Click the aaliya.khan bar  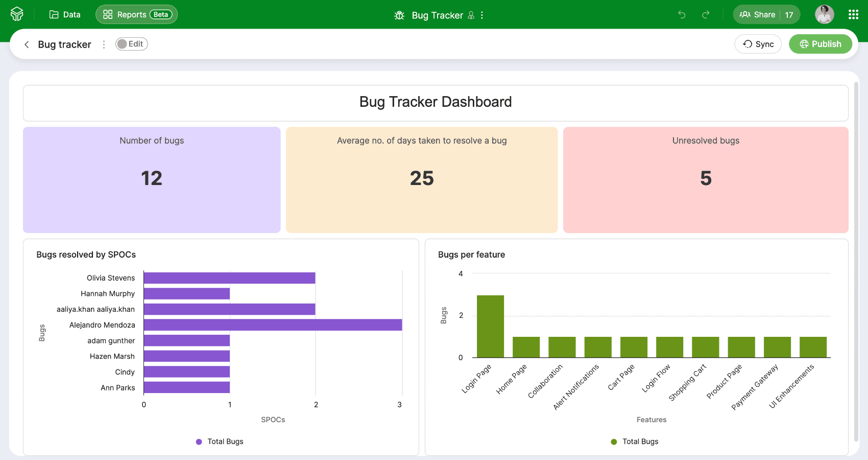230,309
